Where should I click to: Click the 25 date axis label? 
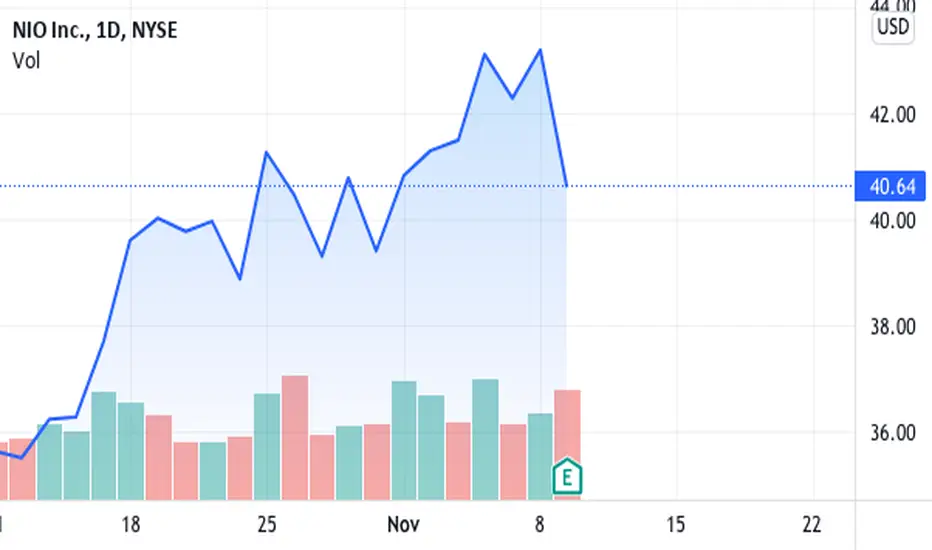(x=267, y=524)
